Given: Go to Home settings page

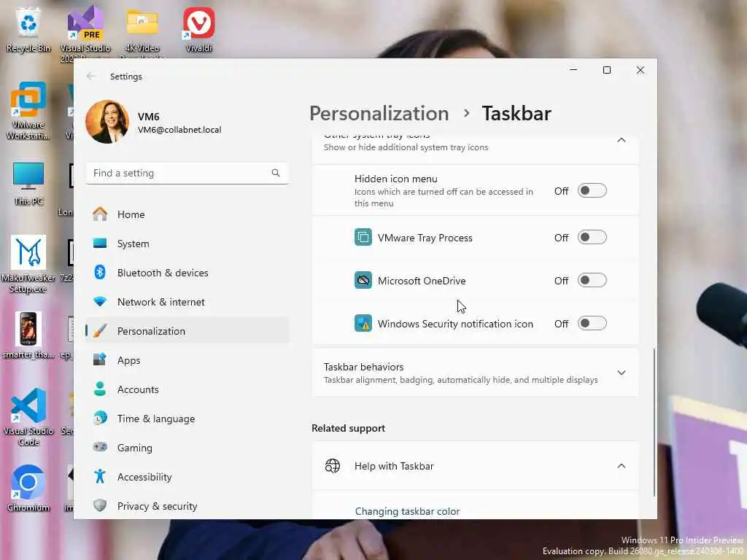Looking at the screenshot, I should [x=187, y=214].
